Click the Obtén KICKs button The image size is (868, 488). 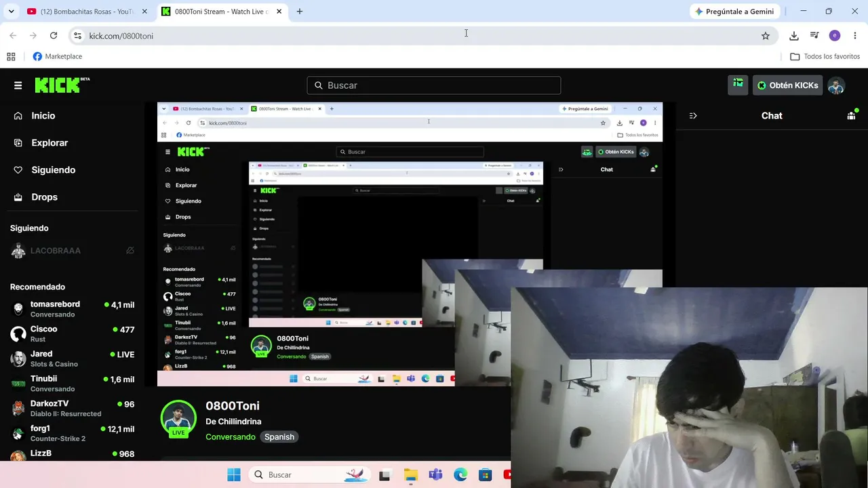point(787,85)
